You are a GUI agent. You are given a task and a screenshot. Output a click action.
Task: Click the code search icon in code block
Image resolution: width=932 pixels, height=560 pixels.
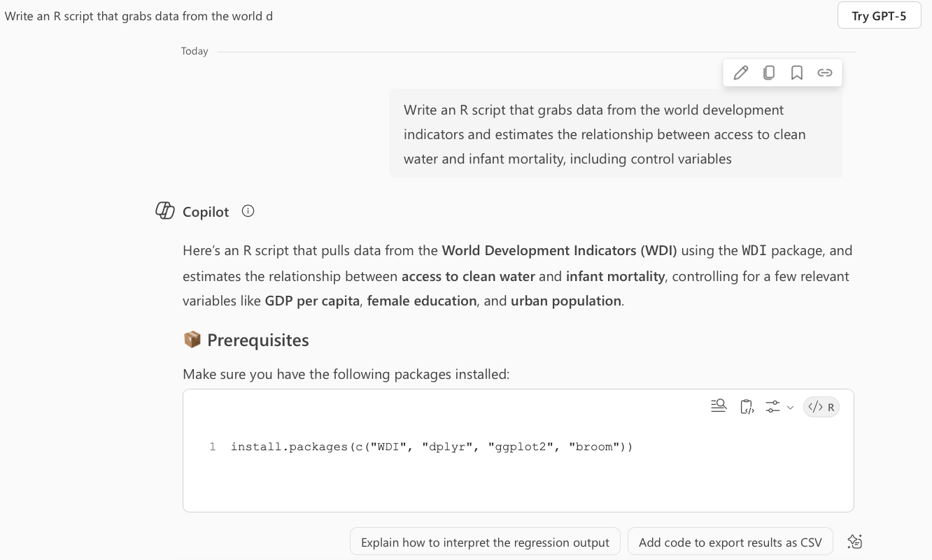click(x=719, y=406)
